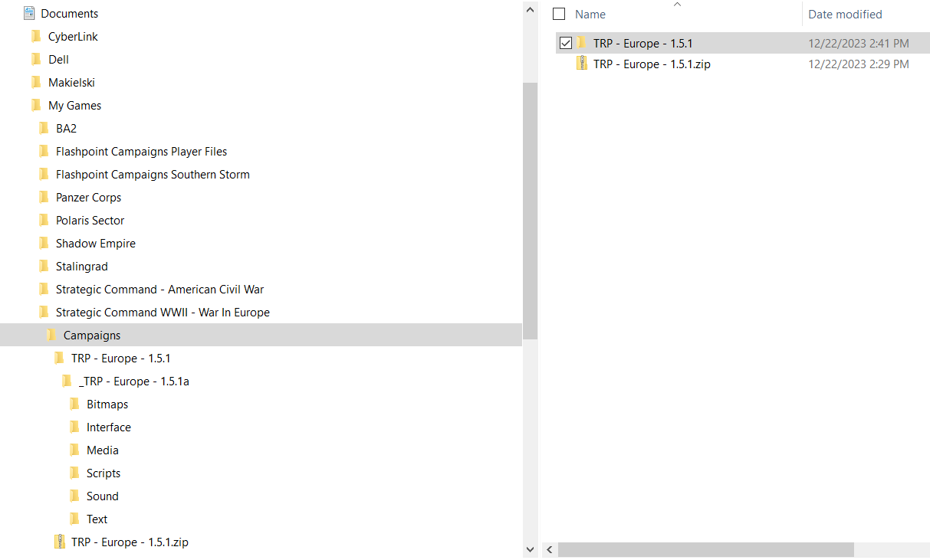This screenshot has width=930, height=560.
Task: Select the BA2 folder label
Action: tap(66, 128)
